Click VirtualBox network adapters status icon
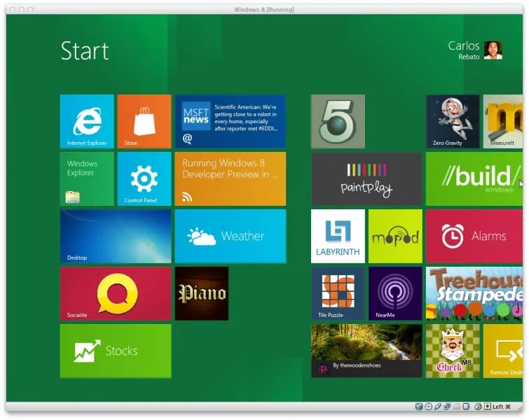Viewport: 529px width, 420px height. click(447, 407)
